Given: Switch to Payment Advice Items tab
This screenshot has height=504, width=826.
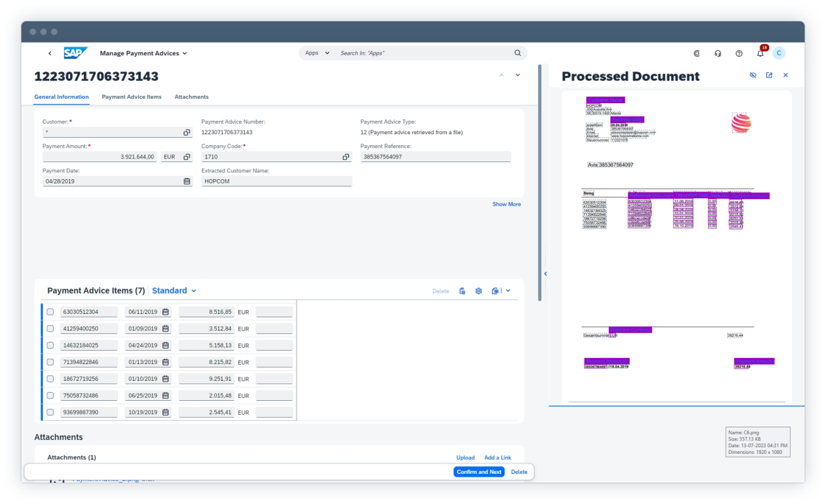Looking at the screenshot, I should coord(132,97).
